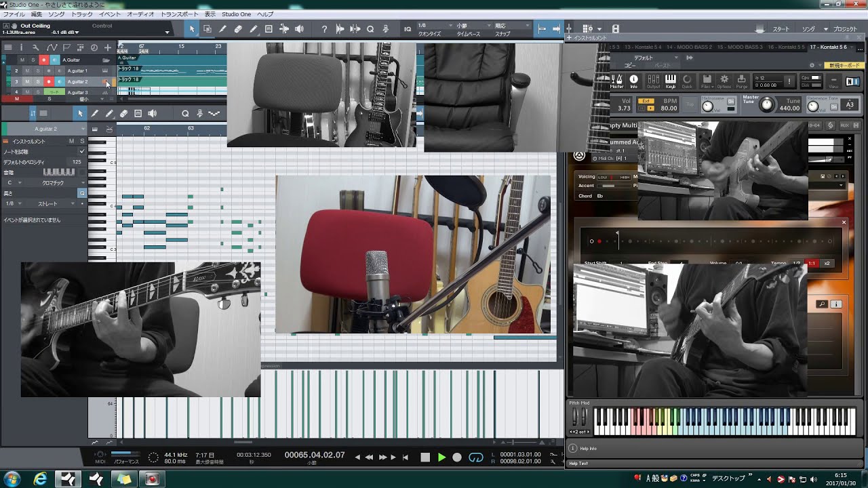Image resolution: width=868 pixels, height=488 pixels.
Task: Mute the A.guitar 1 track
Action: (27, 70)
